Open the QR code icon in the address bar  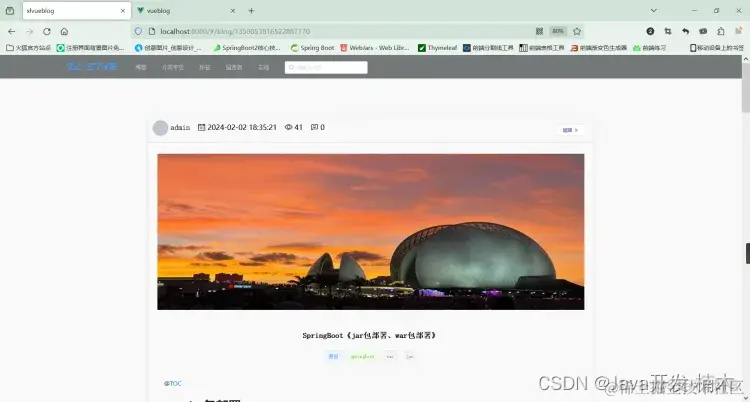coord(540,31)
